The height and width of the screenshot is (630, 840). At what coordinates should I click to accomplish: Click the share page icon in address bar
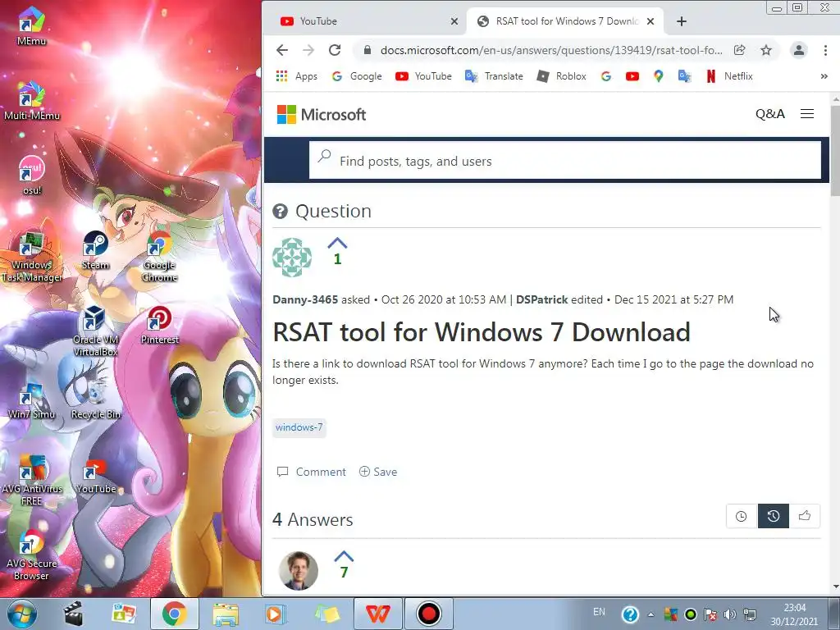[739, 50]
